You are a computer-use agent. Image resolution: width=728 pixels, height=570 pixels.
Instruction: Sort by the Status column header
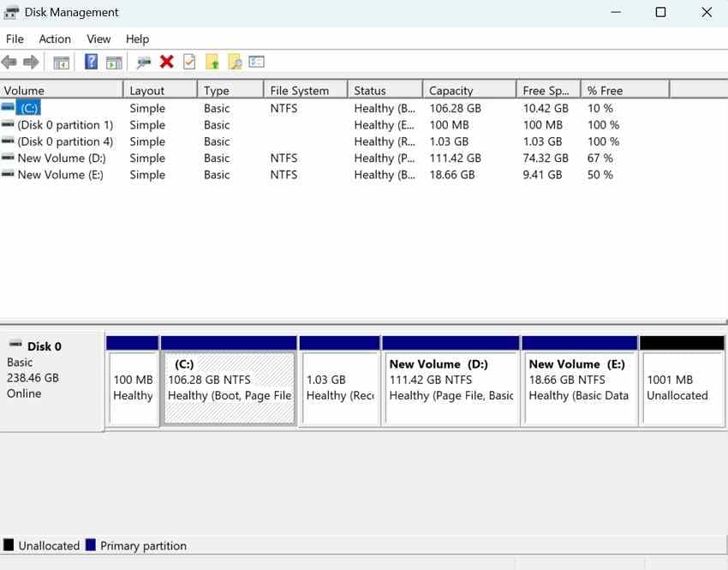tap(385, 90)
